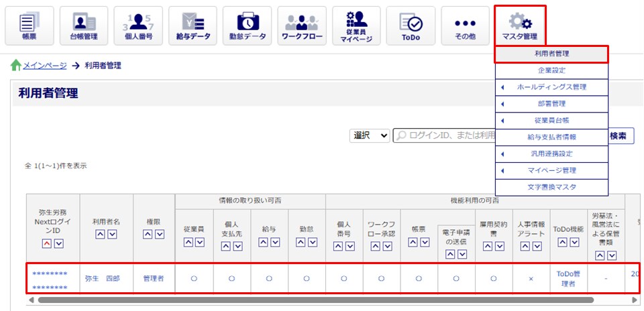This screenshot has width=644, height=311.
Task: Click the マスタ管理 gear icon
Action: [x=519, y=25]
